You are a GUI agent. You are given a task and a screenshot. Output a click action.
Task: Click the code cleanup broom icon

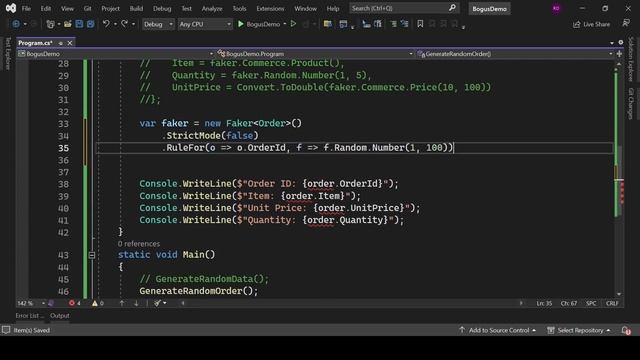pyautogui.click(x=158, y=303)
